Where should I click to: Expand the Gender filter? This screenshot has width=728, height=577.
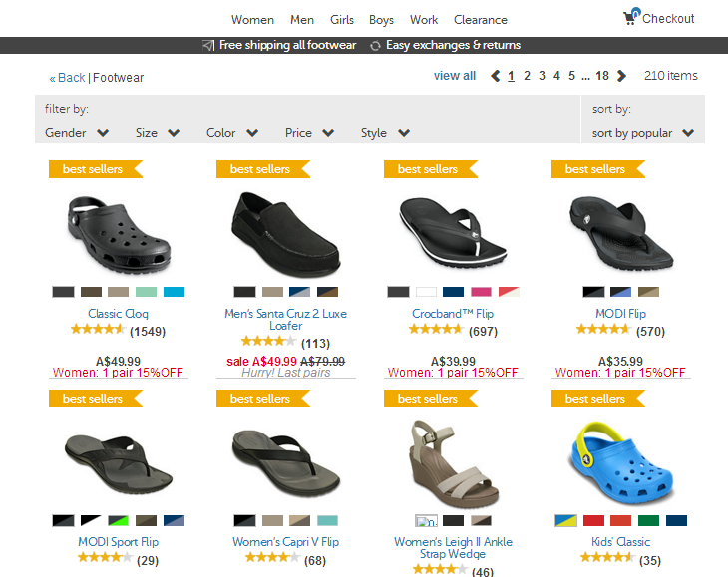[77, 133]
